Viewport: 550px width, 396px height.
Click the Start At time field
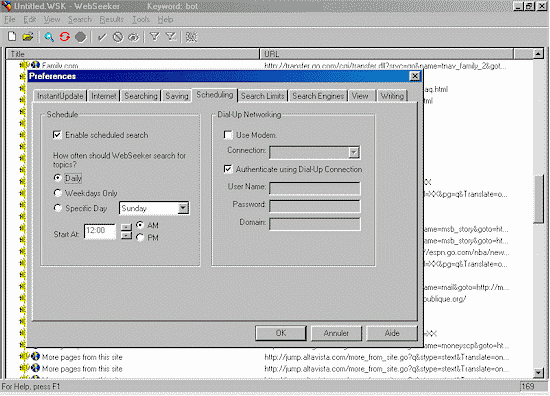(x=100, y=231)
